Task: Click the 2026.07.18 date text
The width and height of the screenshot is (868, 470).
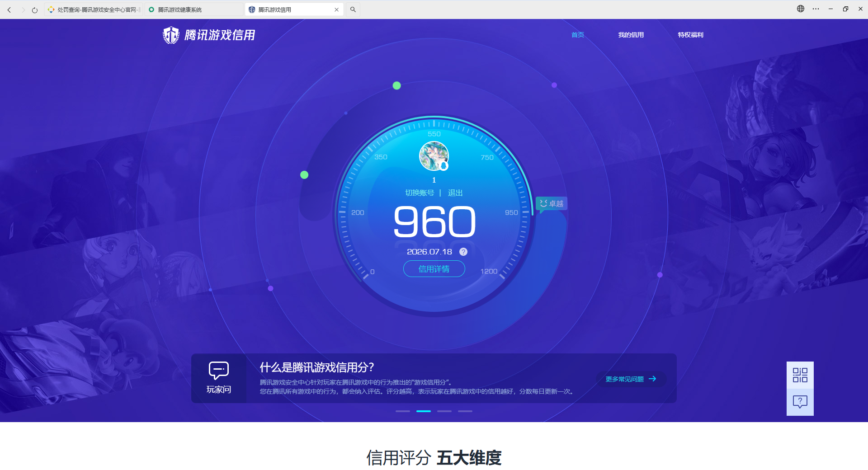Action: pos(429,252)
